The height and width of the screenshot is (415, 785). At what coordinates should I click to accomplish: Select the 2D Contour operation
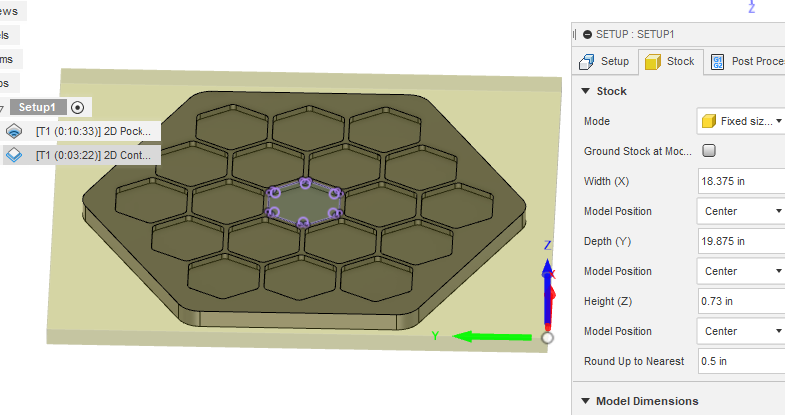tap(93, 155)
